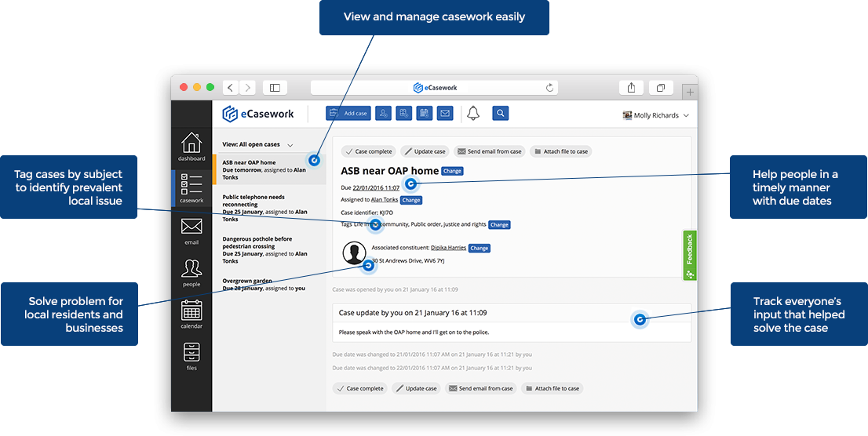Click the 'Please speak with the OAP home' note

(414, 332)
